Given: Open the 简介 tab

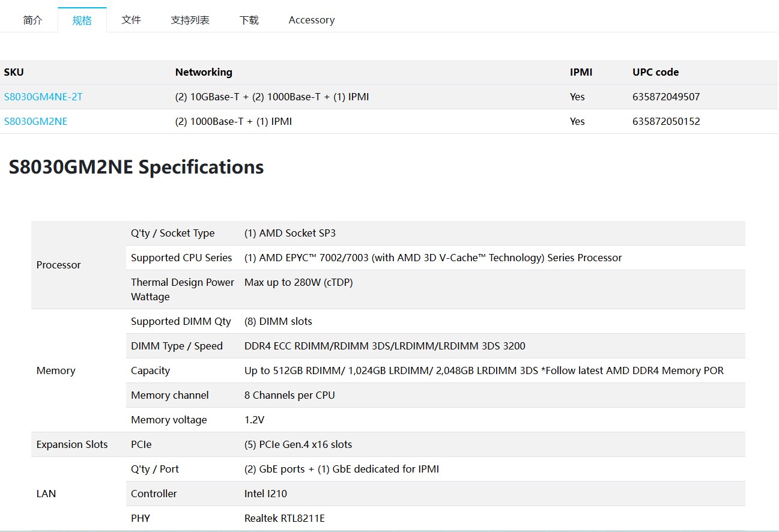Looking at the screenshot, I should click(32, 20).
